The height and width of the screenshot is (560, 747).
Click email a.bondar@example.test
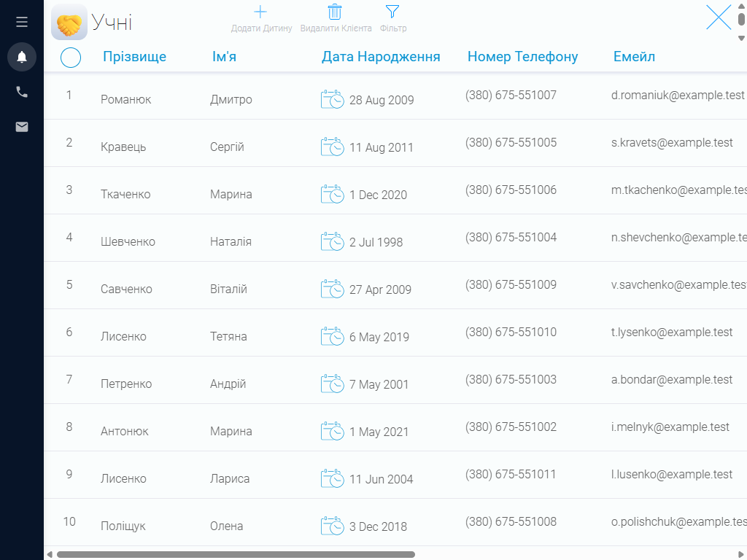(x=672, y=379)
